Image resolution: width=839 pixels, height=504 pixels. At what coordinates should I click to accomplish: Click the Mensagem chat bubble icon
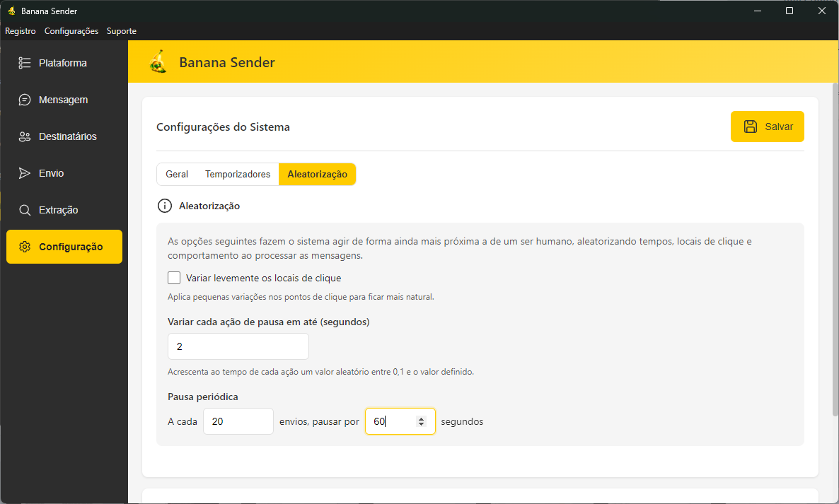(25, 100)
